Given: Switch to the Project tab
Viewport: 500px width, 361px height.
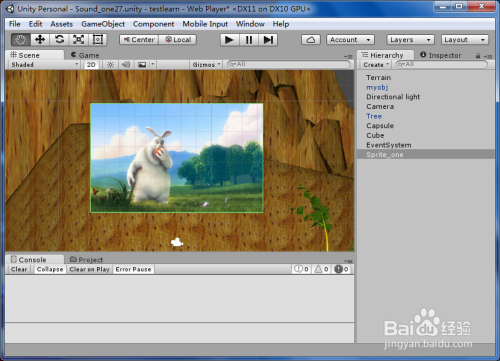Looking at the screenshot, I should point(87,259).
